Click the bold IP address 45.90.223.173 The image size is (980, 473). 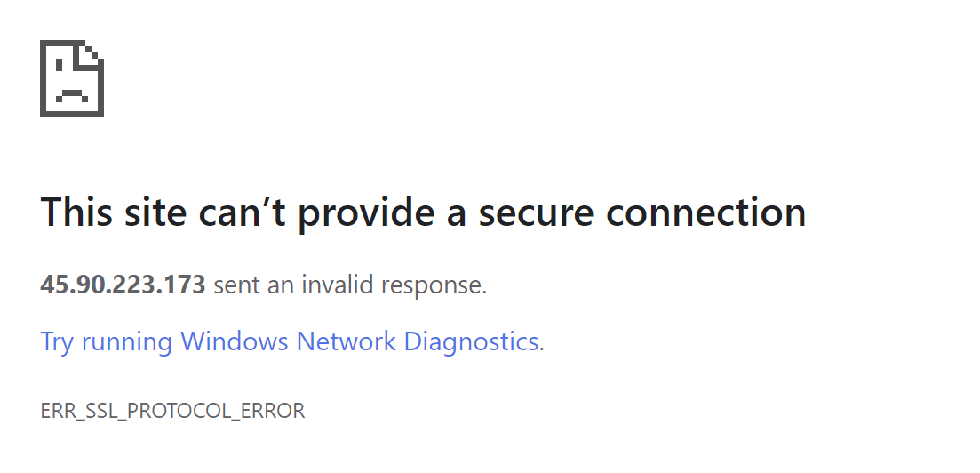(x=123, y=285)
